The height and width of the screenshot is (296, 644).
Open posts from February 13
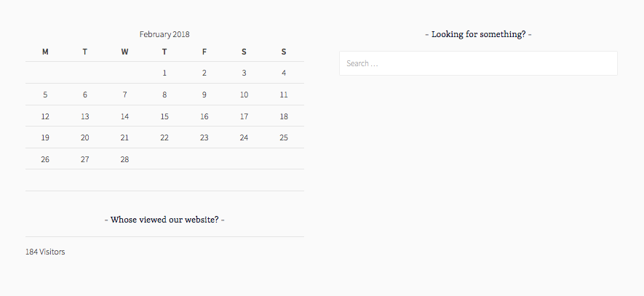85,116
